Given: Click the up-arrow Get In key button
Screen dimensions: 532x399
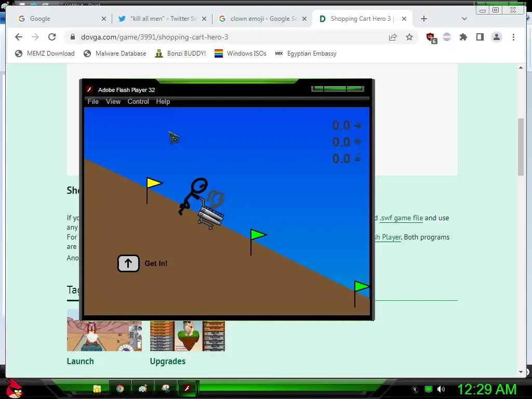Looking at the screenshot, I should pyautogui.click(x=128, y=263).
